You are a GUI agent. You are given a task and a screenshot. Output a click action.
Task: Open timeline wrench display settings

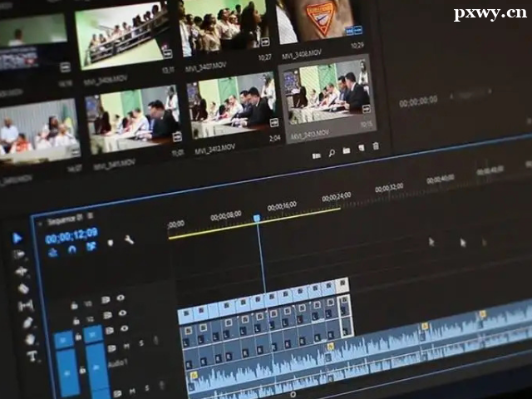click(x=130, y=239)
